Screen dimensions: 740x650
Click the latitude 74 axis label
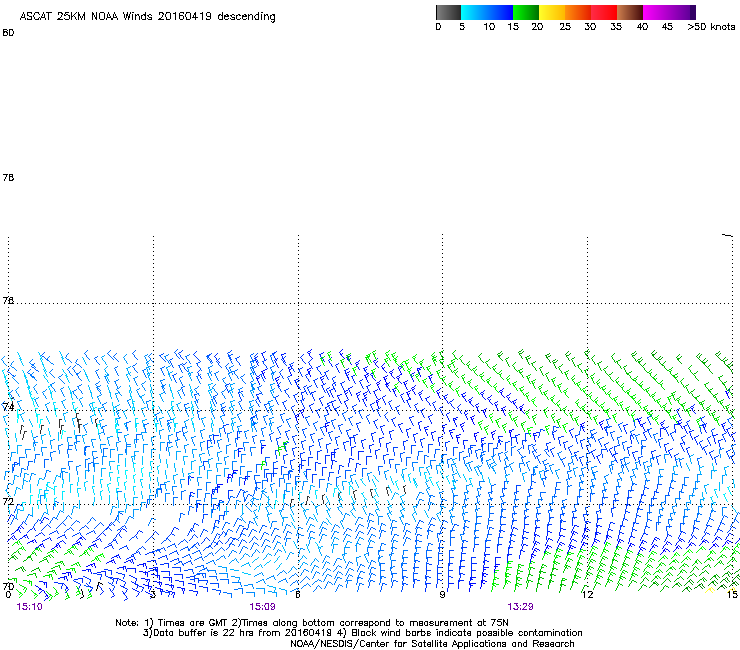(8, 406)
